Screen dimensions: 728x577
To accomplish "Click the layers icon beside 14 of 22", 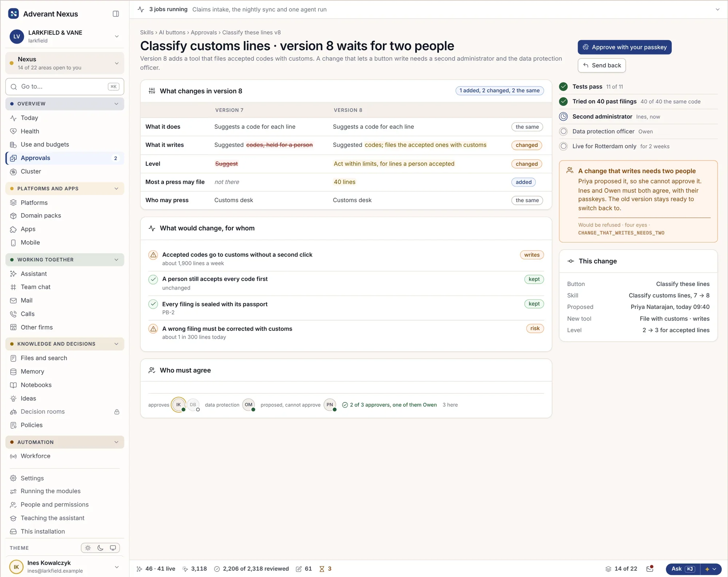I will click(x=608, y=569).
